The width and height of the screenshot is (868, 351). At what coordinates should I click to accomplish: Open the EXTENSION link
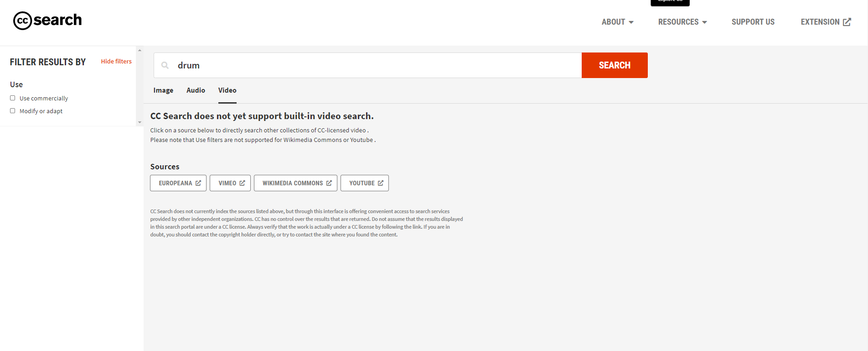pos(826,22)
